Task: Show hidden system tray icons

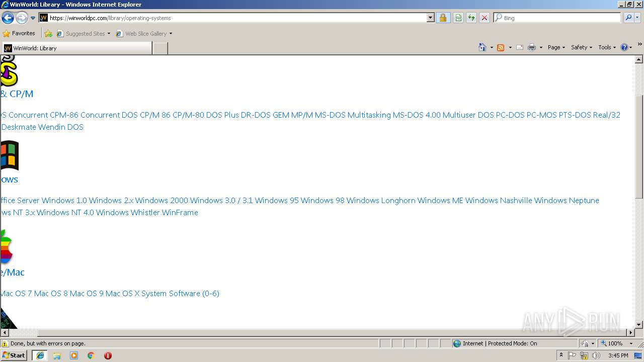Action: pyautogui.click(x=561, y=355)
